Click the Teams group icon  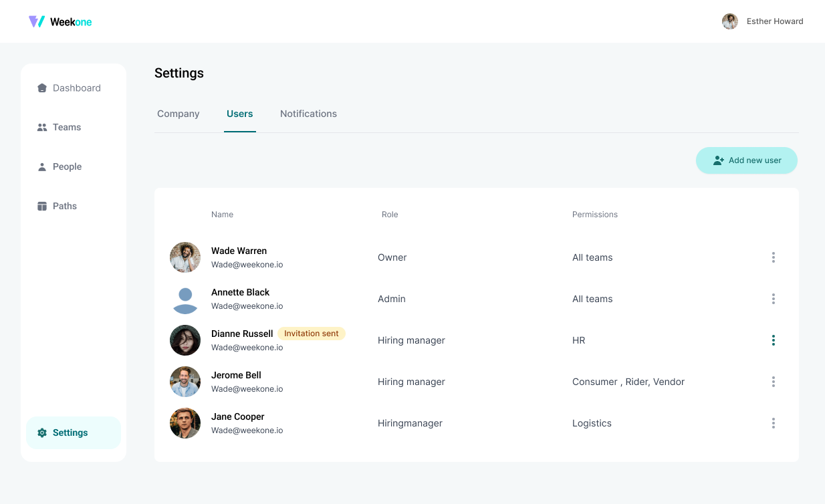click(x=42, y=128)
